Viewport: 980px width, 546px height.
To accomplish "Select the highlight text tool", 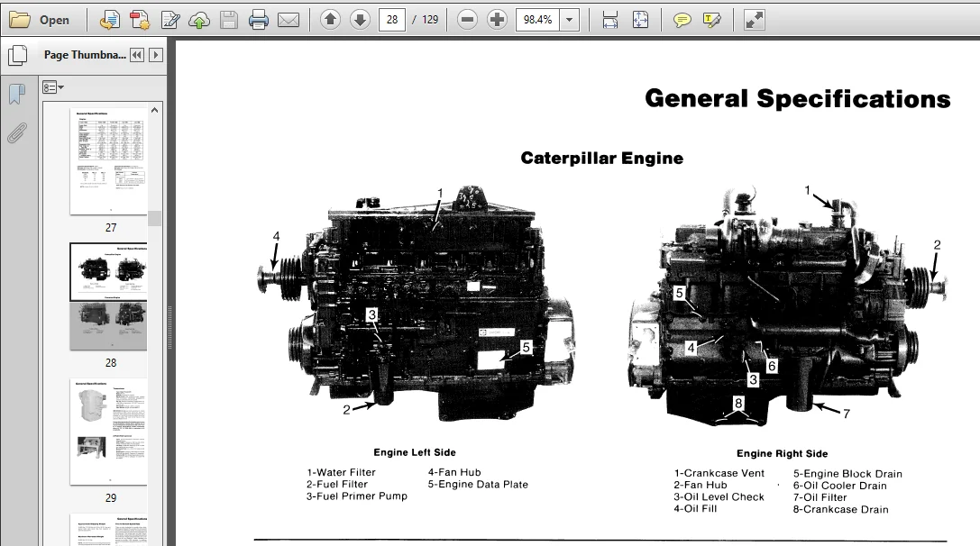I will (712, 20).
